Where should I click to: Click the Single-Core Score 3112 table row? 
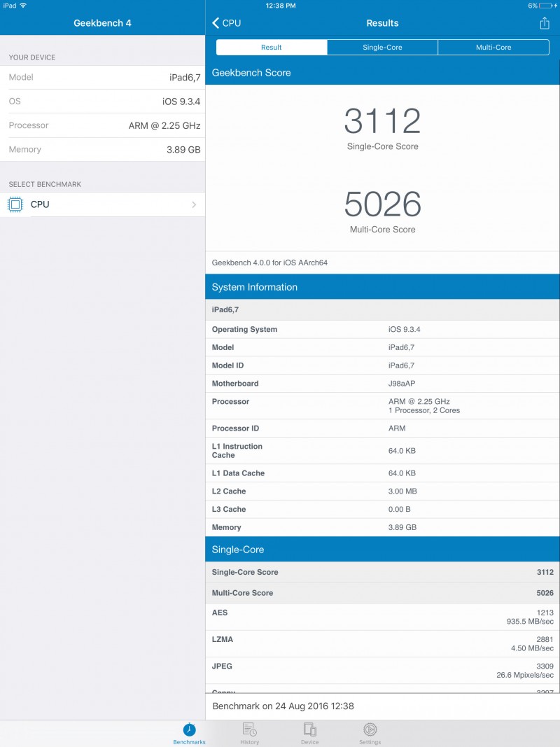[x=382, y=572]
